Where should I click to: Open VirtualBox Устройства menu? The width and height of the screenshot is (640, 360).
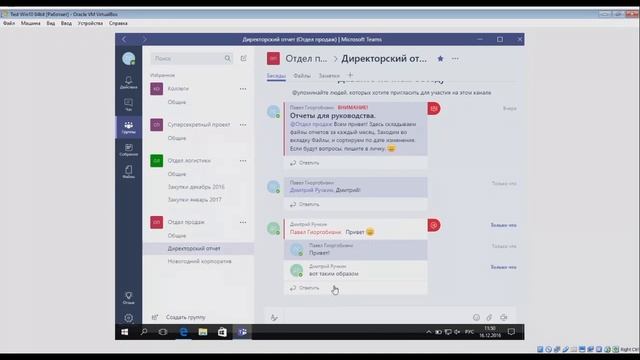click(90, 23)
